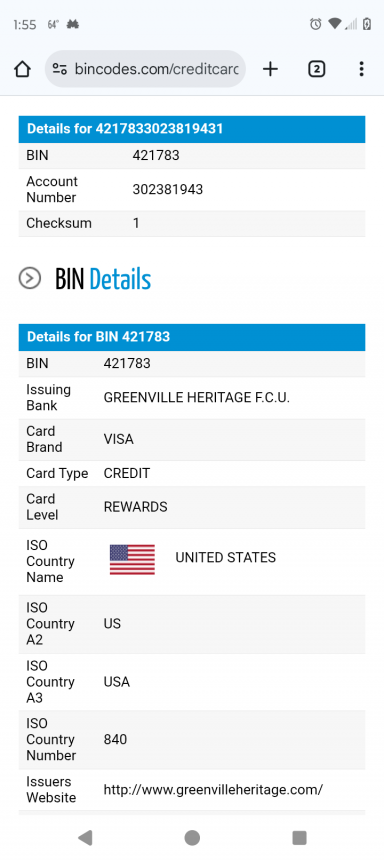Tap the alarm icon in status bar
The height and width of the screenshot is (860, 384).
click(315, 24)
